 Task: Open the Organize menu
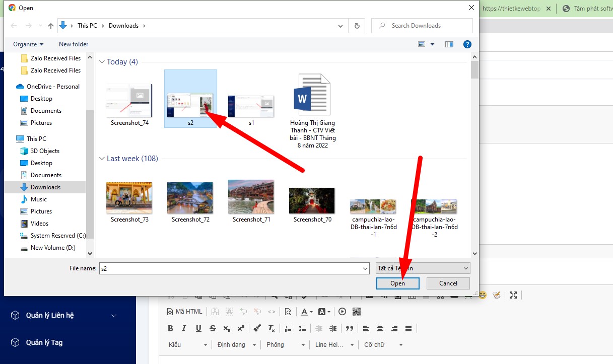click(x=28, y=44)
